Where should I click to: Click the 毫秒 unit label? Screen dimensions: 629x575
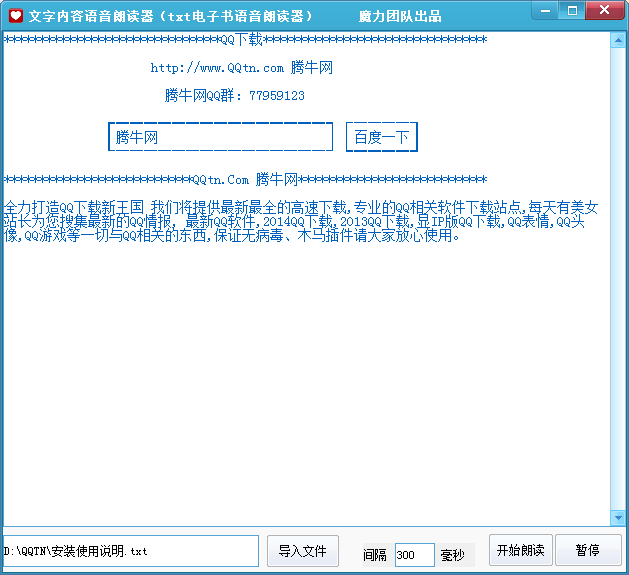[452, 555]
